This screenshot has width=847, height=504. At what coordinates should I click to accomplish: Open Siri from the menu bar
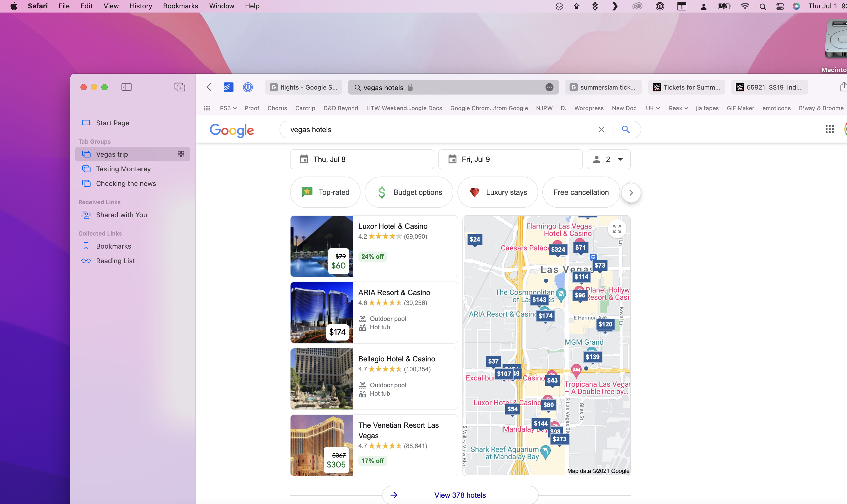point(796,6)
